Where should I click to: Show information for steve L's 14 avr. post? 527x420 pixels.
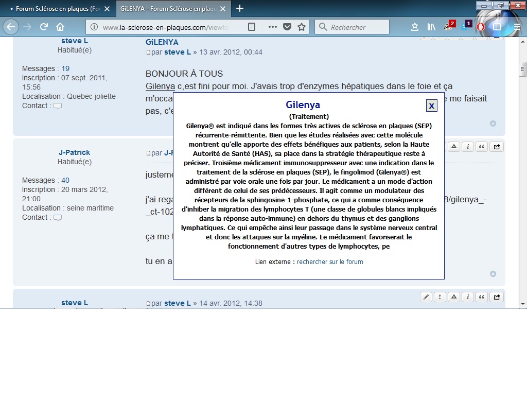[x=467, y=296]
